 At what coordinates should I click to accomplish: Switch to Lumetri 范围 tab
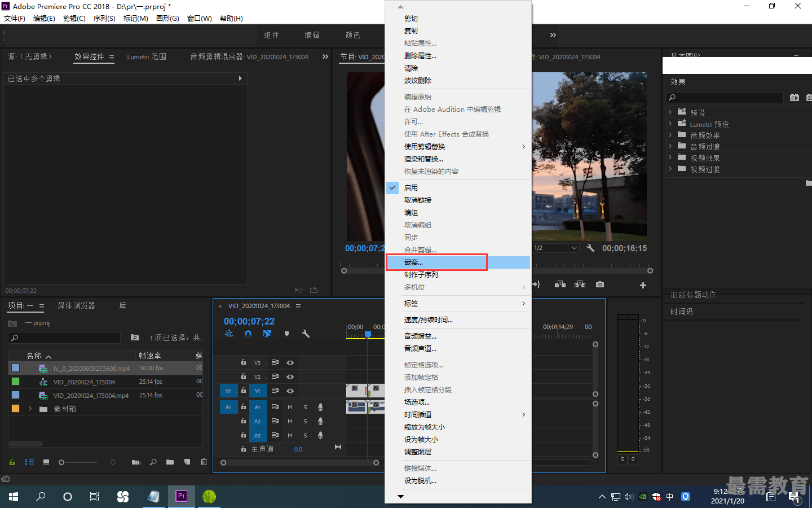147,56
